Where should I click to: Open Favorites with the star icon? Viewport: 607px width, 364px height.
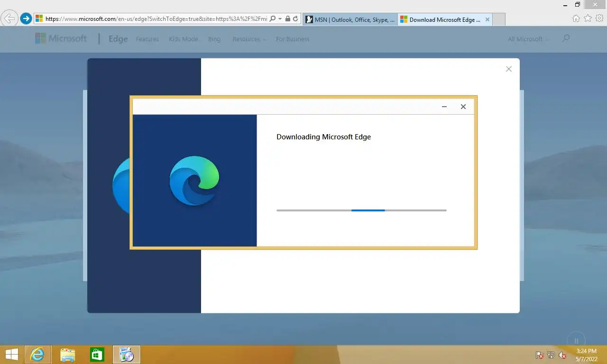pyautogui.click(x=588, y=18)
